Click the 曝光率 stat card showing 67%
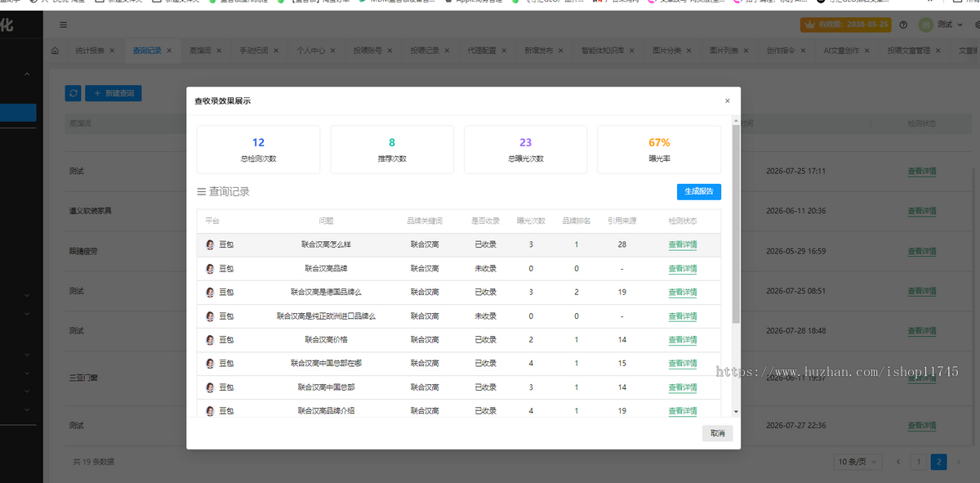This screenshot has width=980, height=483. tap(659, 150)
